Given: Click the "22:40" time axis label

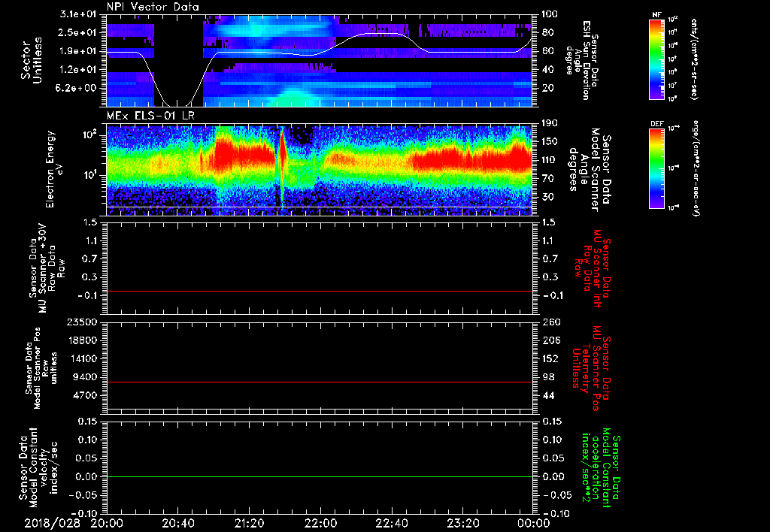Looking at the screenshot, I should pyautogui.click(x=392, y=523).
